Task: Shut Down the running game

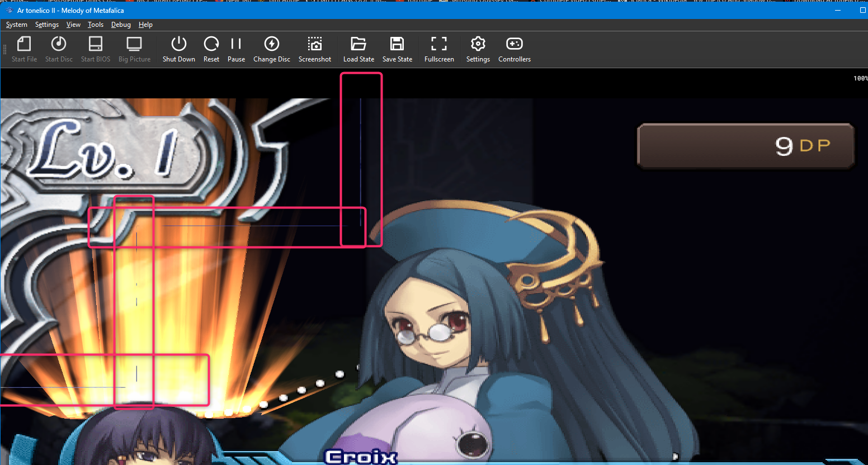Action: coord(179,49)
